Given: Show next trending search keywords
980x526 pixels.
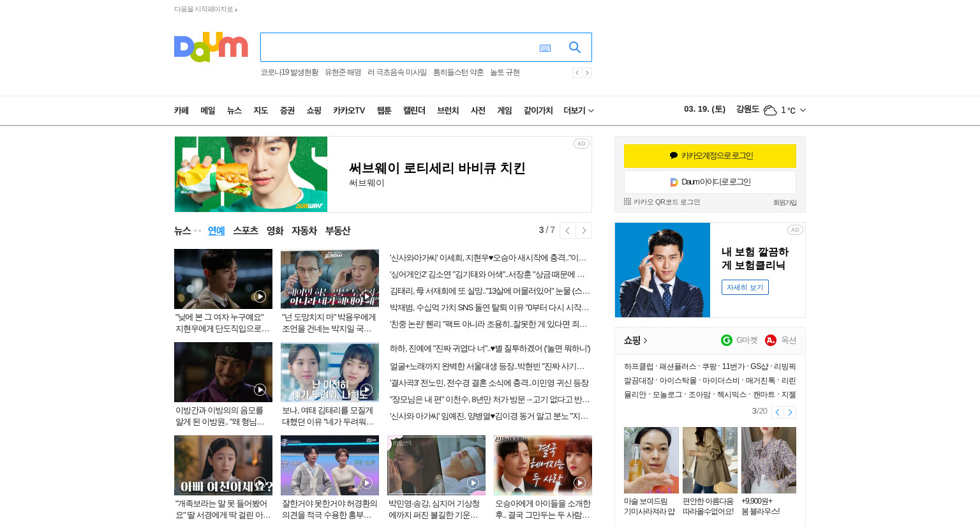Looking at the screenshot, I should (x=587, y=73).
